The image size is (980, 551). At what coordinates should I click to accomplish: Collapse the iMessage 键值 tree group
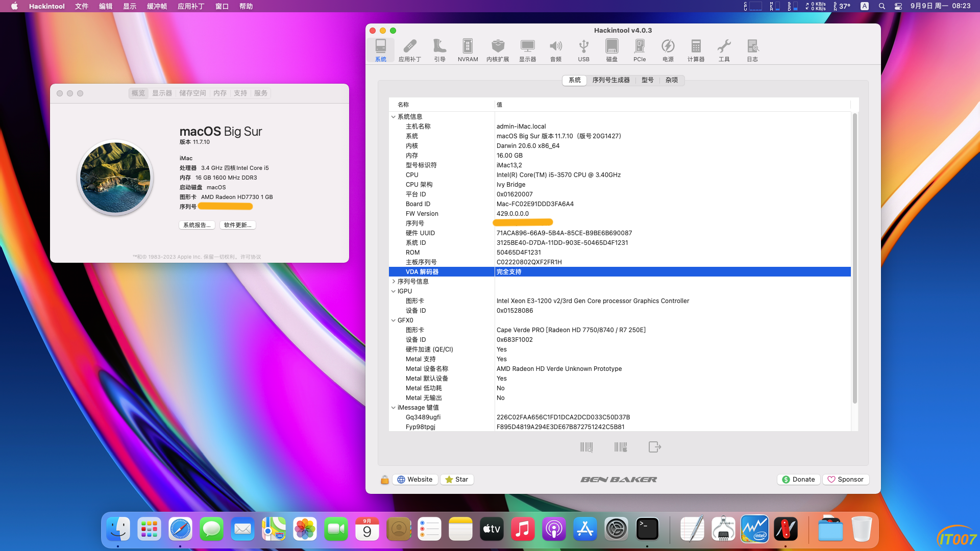[x=394, y=408]
